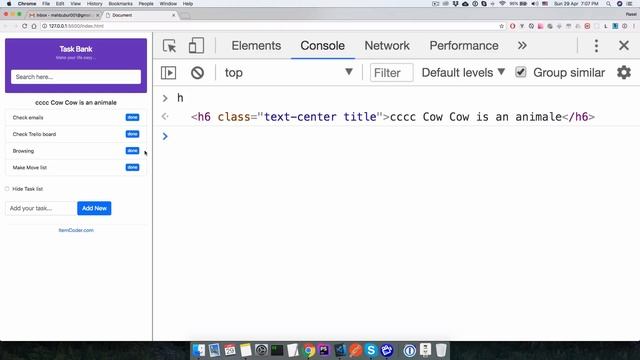Focus the Add your task input

click(x=41, y=208)
